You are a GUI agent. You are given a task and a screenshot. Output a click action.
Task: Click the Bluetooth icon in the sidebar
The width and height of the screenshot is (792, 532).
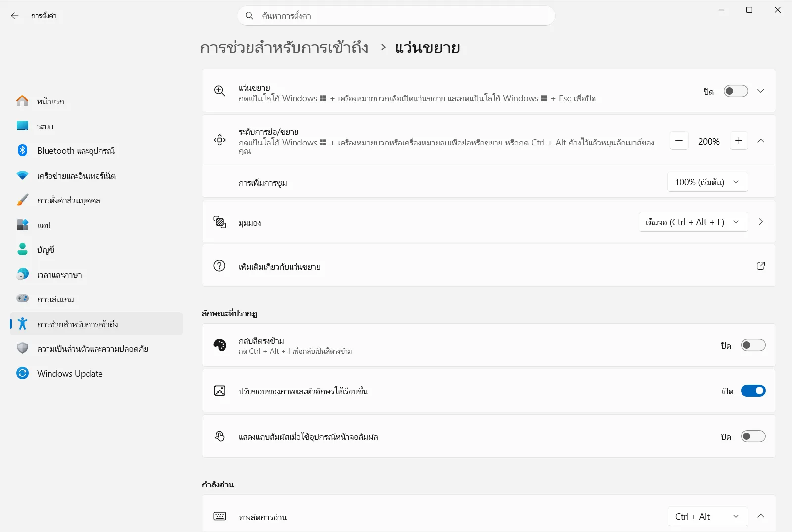[22, 150]
